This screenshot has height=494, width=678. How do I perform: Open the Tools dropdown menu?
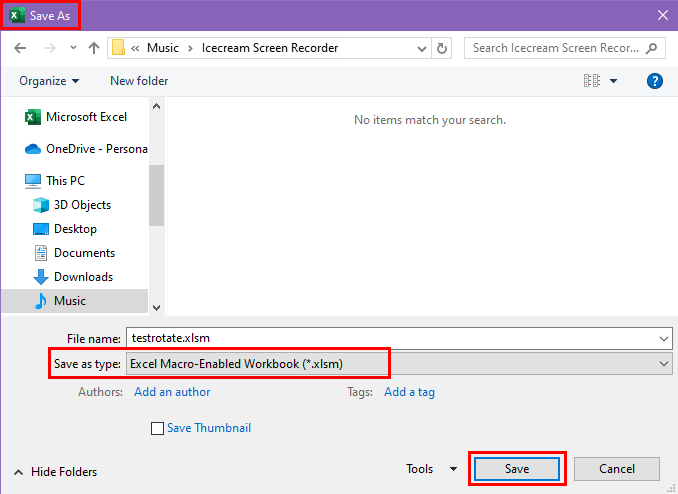pos(431,469)
